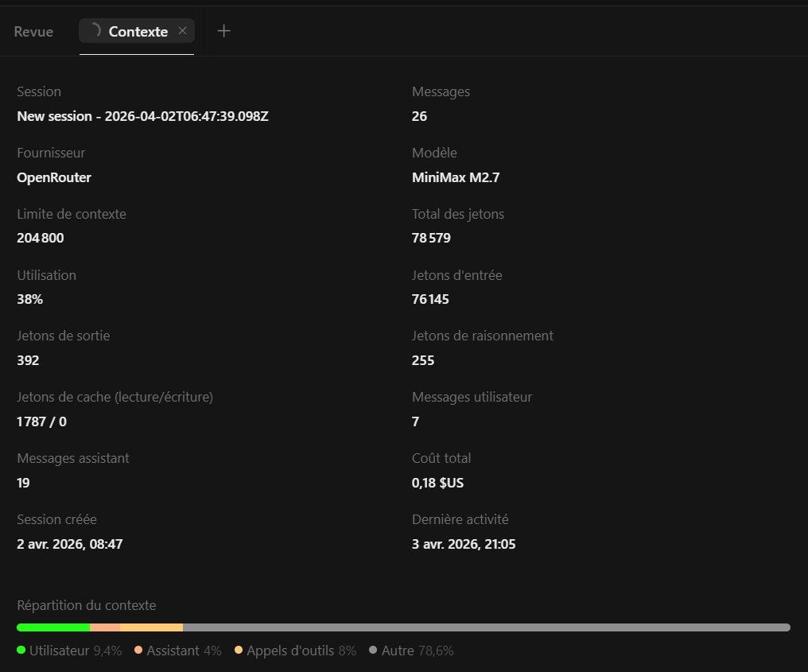Select the Contexte tab
The height and width of the screenshot is (672, 808).
[137, 31]
